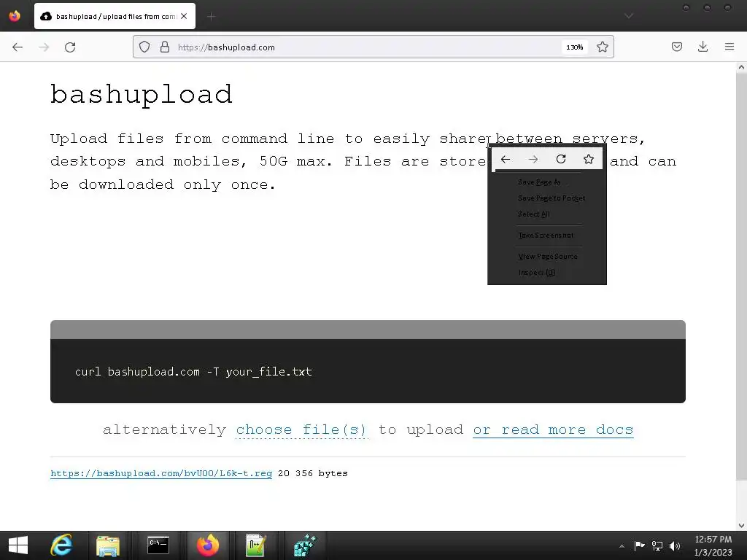The height and width of the screenshot is (560, 747).
Task: Choose View Page Source from the context menu
Action: click(547, 256)
